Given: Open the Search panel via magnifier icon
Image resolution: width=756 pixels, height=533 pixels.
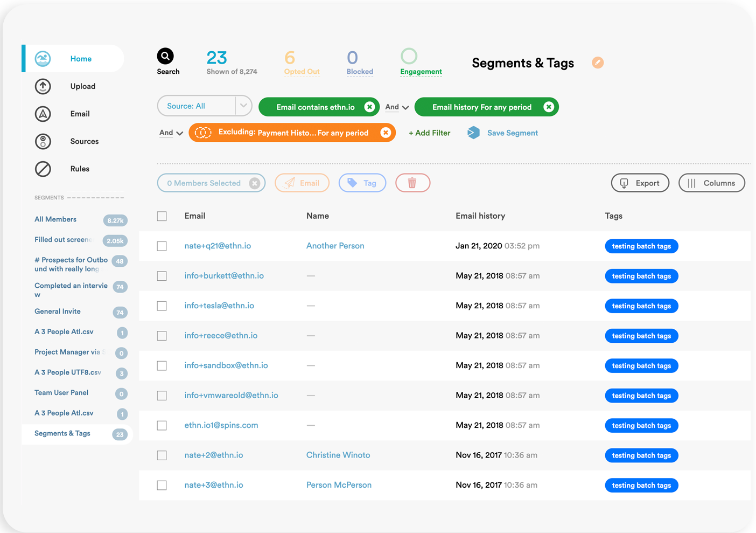Looking at the screenshot, I should pyautogui.click(x=165, y=56).
